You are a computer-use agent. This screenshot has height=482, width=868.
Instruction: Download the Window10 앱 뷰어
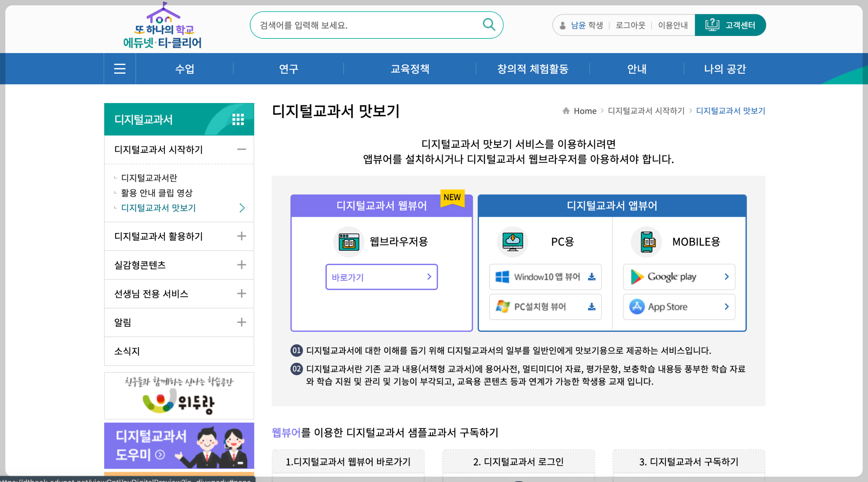545,277
